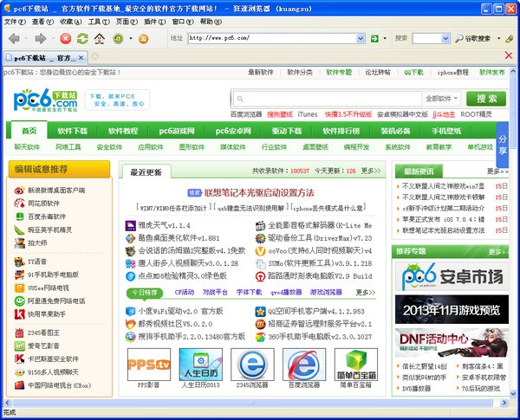The height and width of the screenshot is (420, 520).
Task: Click the blue 分享 side tab
Action: point(503,145)
